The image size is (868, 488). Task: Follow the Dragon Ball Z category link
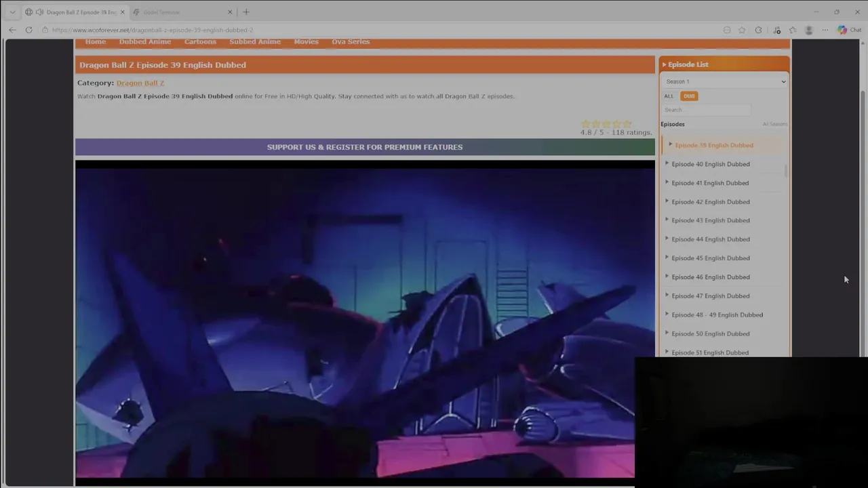point(140,83)
